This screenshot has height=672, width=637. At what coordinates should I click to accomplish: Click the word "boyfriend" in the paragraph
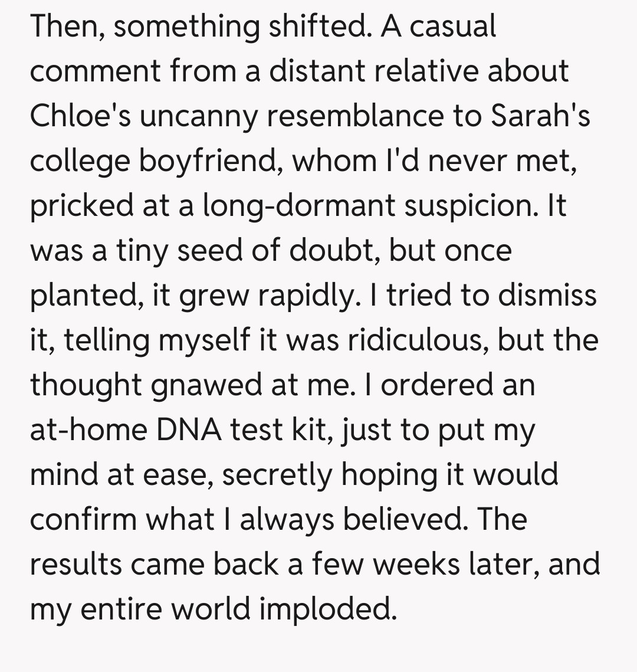click(209, 161)
